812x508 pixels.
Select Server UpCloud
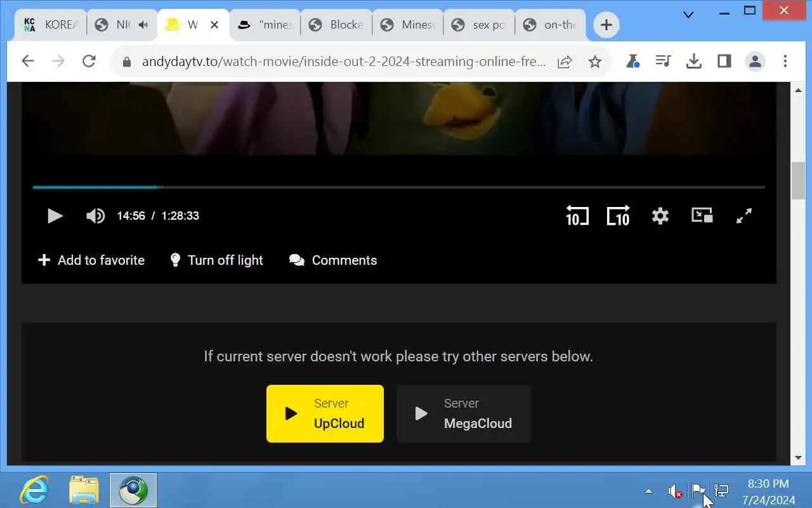(325, 413)
